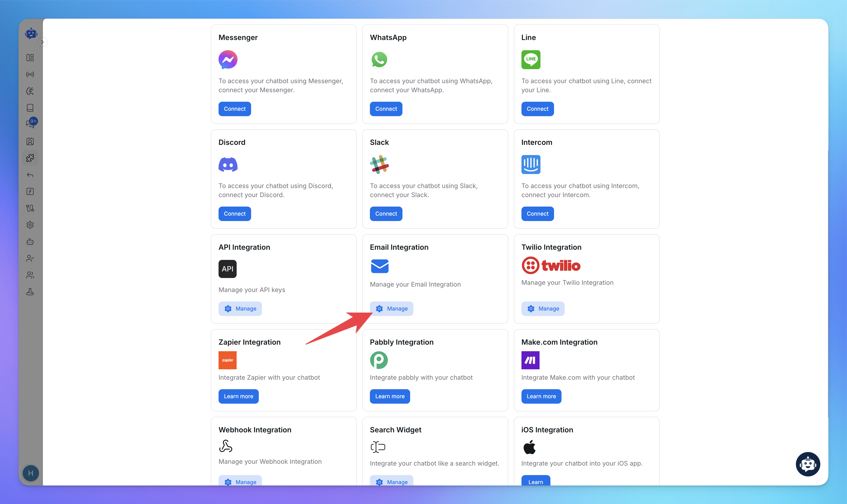Click the Apple iOS logo

(530, 447)
